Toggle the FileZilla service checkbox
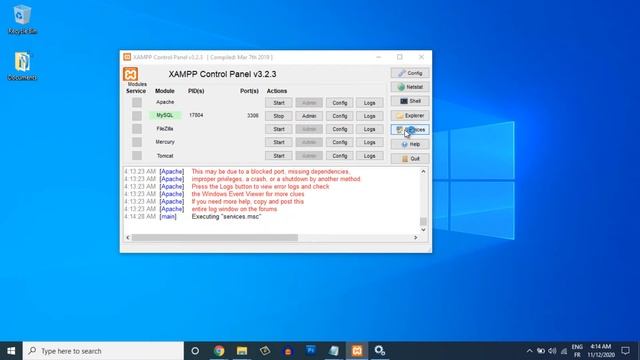The image size is (640, 360). pyautogui.click(x=137, y=129)
